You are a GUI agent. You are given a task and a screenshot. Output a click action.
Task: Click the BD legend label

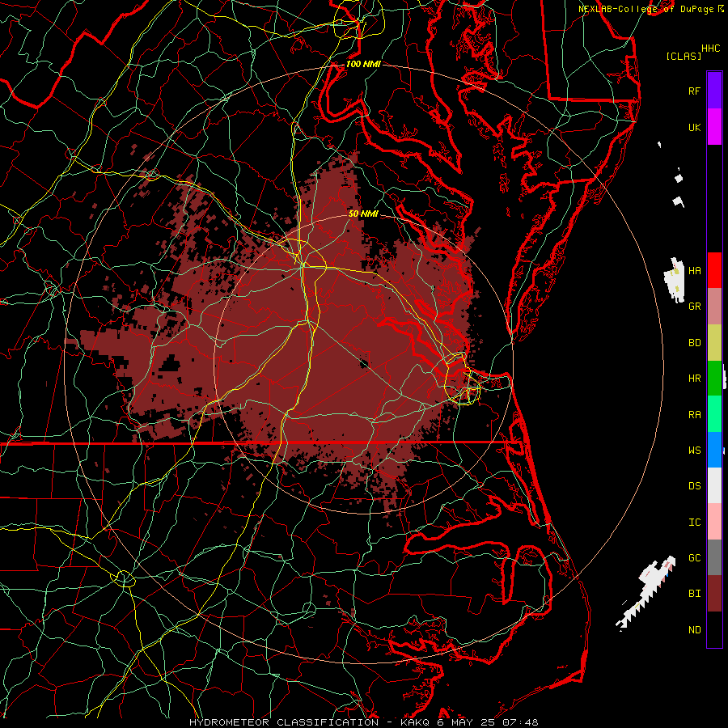(694, 343)
